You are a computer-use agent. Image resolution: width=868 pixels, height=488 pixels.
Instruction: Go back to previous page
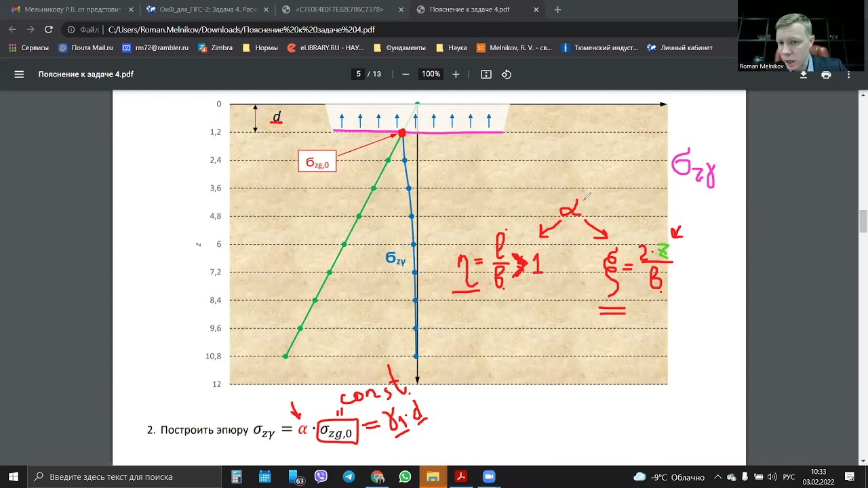pos(12,30)
